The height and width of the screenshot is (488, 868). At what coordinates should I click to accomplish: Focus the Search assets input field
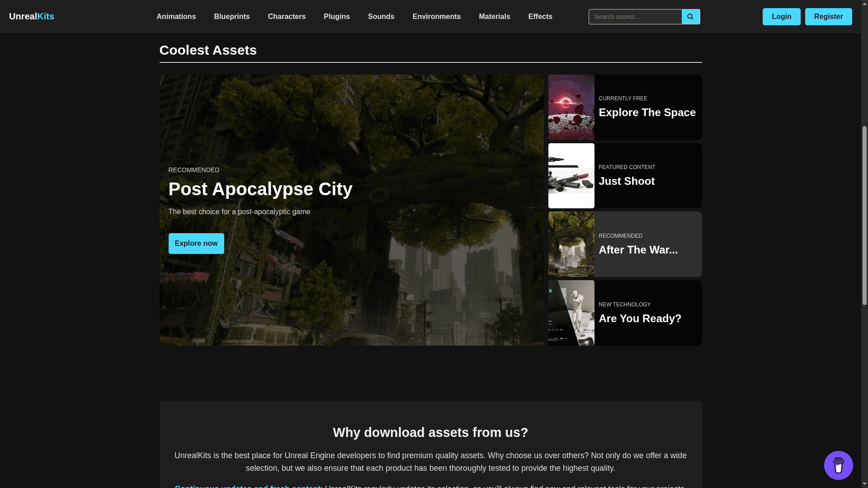[635, 17]
